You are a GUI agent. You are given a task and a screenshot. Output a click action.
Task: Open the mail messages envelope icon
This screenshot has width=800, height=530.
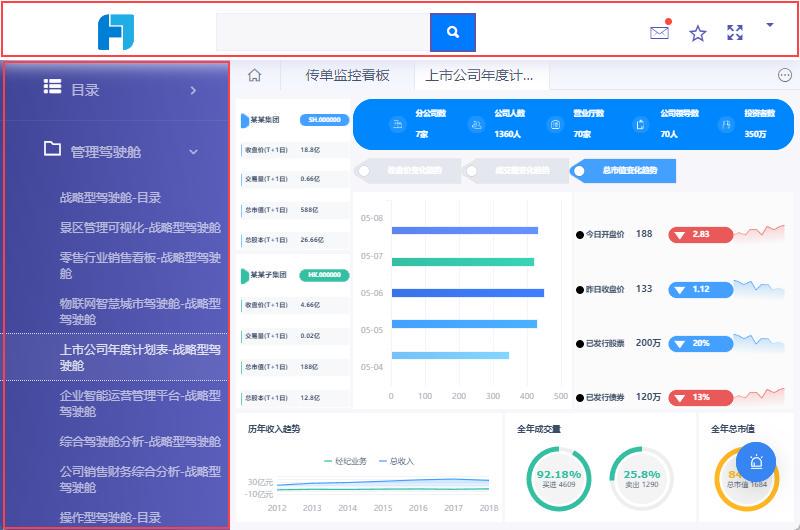pos(659,33)
